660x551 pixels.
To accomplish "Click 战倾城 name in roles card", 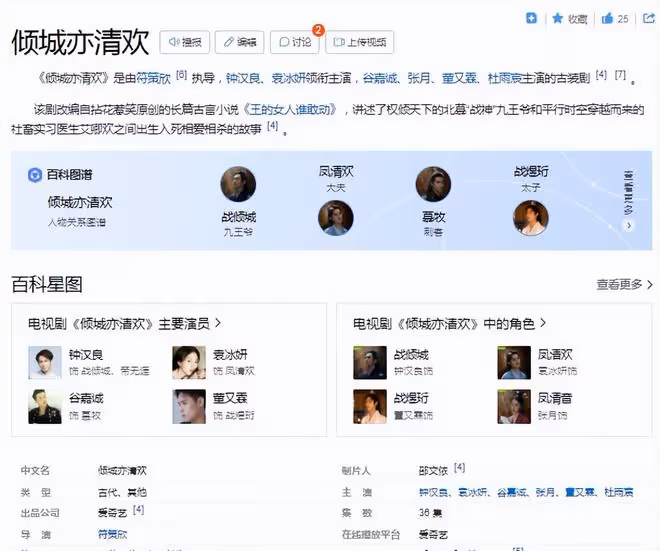I will click(x=411, y=355).
